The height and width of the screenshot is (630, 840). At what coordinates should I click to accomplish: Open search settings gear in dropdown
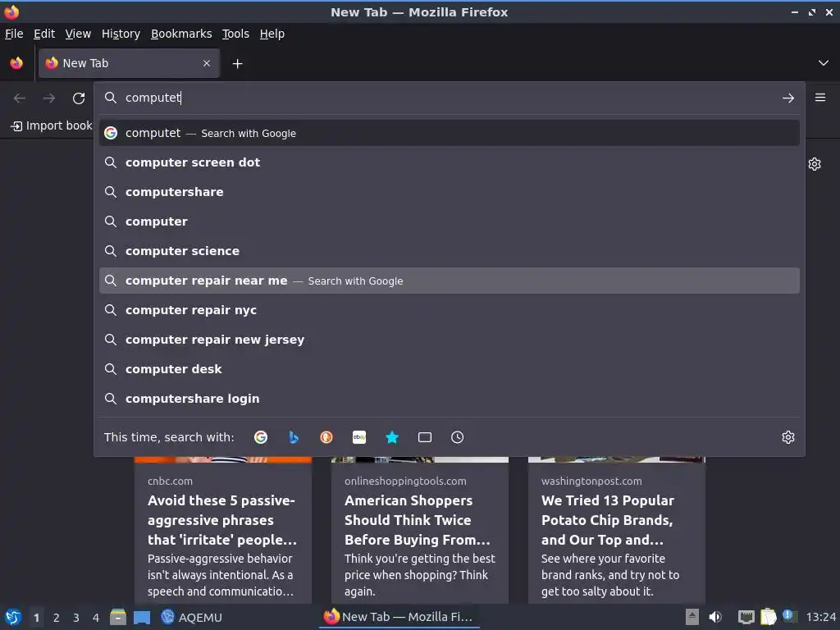pos(788,437)
